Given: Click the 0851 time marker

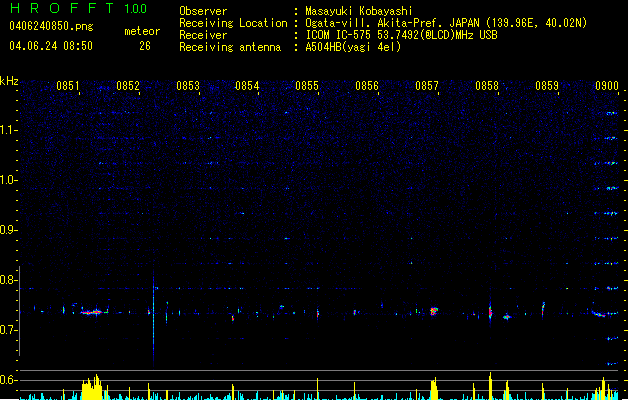Looking at the screenshot, I should tap(67, 86).
